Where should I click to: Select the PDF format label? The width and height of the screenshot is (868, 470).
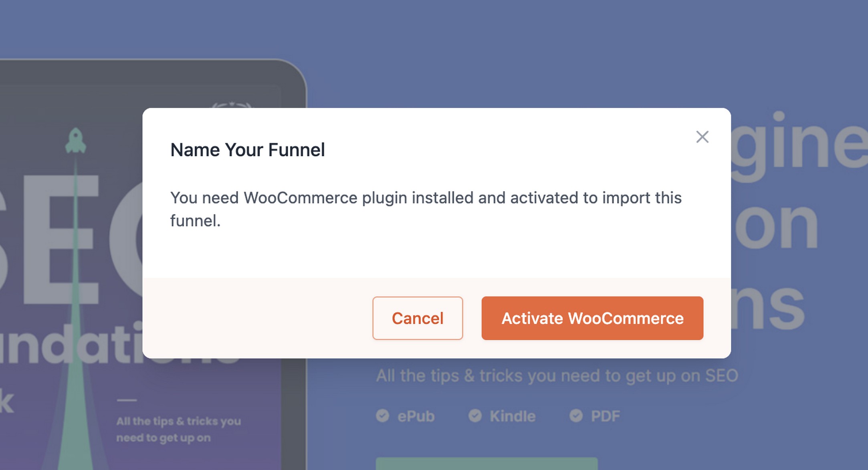(x=606, y=416)
